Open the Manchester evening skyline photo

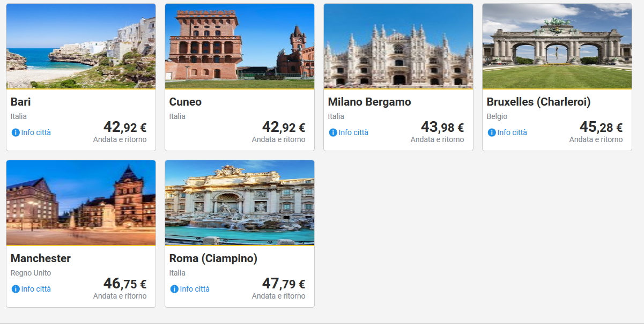click(x=81, y=203)
